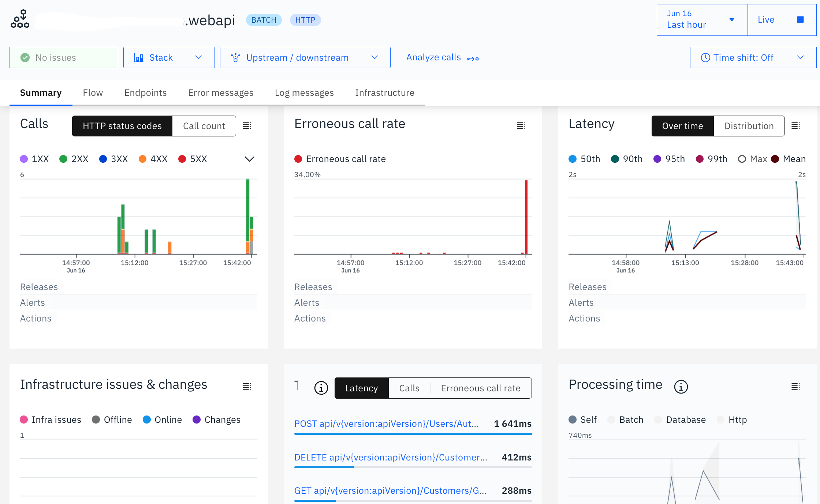Viewport: 820px width, 504px height.
Task: Toggle the 2XX status code series
Action: (x=74, y=159)
